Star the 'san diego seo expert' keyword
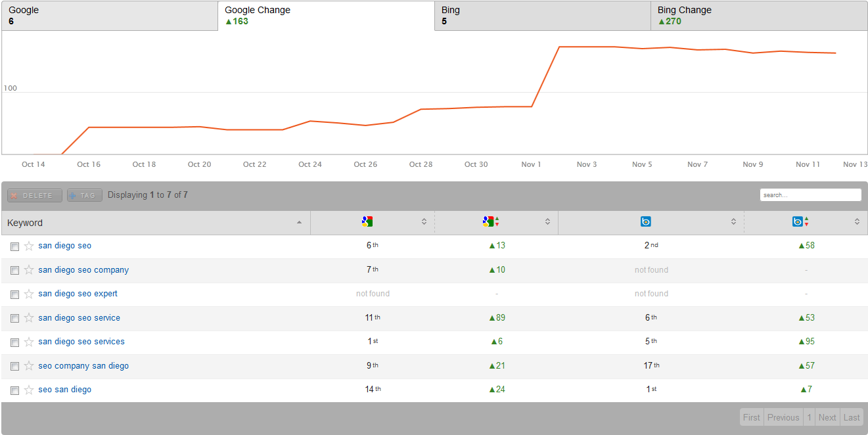The image size is (868, 435). (x=29, y=294)
